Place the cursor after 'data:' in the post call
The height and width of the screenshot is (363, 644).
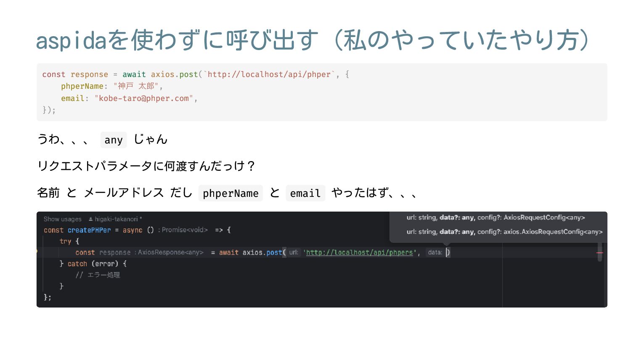[447, 252]
